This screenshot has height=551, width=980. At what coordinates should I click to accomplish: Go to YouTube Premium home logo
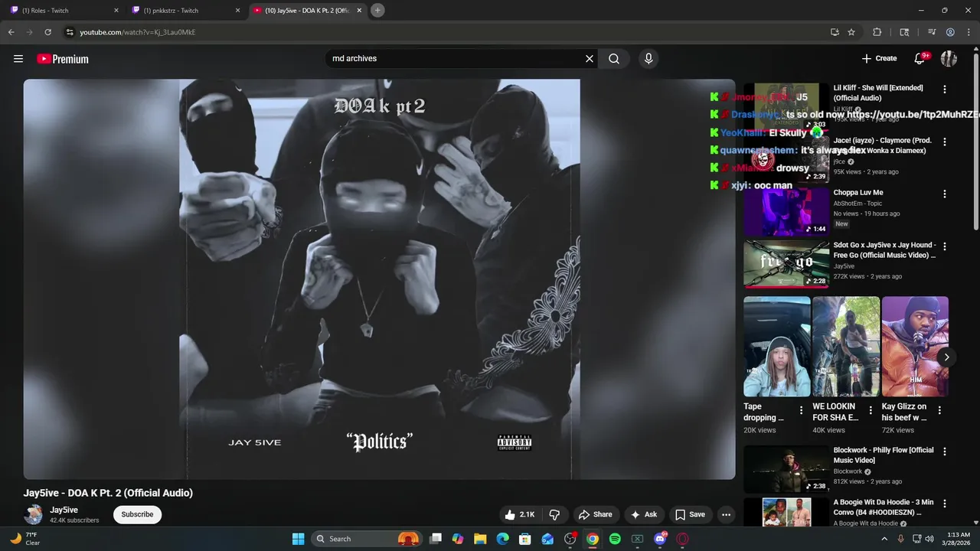[x=63, y=59]
